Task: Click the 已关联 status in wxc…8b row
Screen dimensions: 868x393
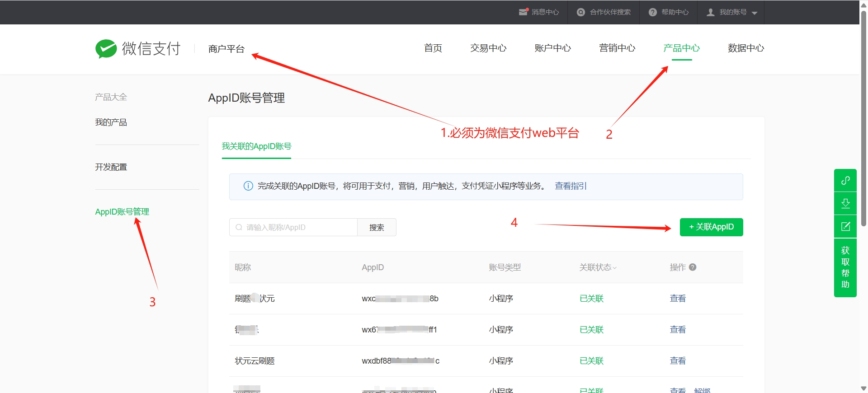Action: (x=591, y=299)
